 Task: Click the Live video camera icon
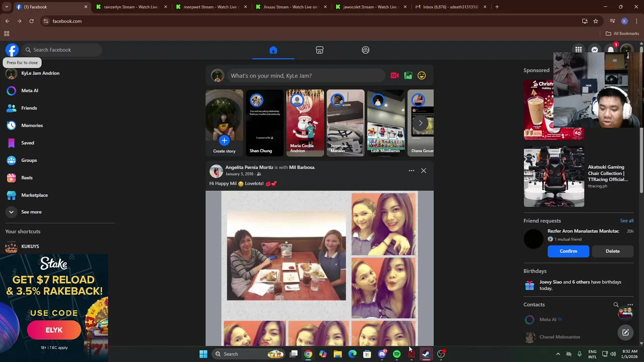[394, 75]
